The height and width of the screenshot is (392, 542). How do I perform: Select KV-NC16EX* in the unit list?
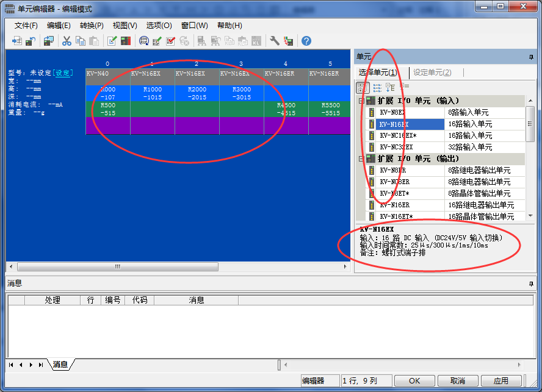[x=445, y=136]
